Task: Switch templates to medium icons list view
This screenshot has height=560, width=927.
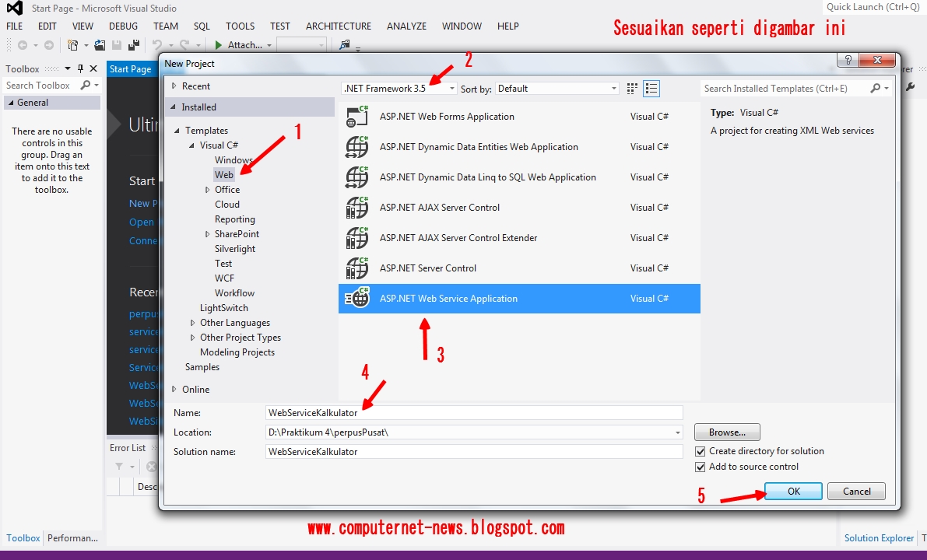Action: tap(651, 89)
